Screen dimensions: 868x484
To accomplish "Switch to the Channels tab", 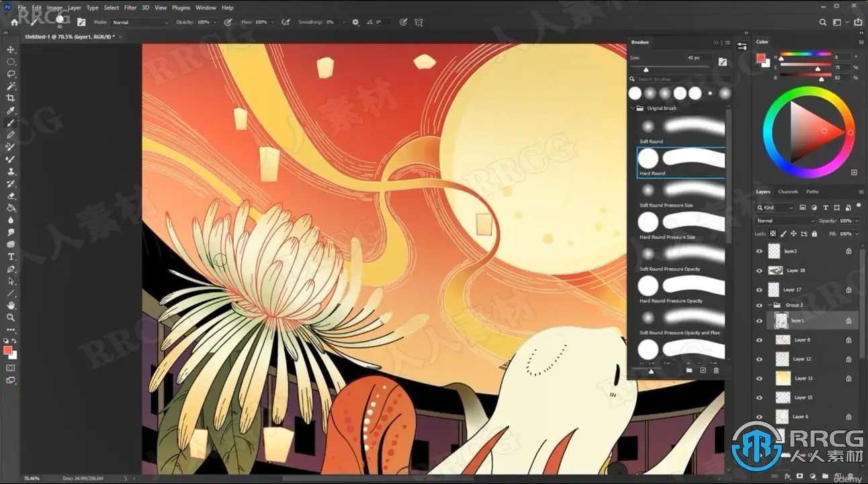I will coord(788,192).
